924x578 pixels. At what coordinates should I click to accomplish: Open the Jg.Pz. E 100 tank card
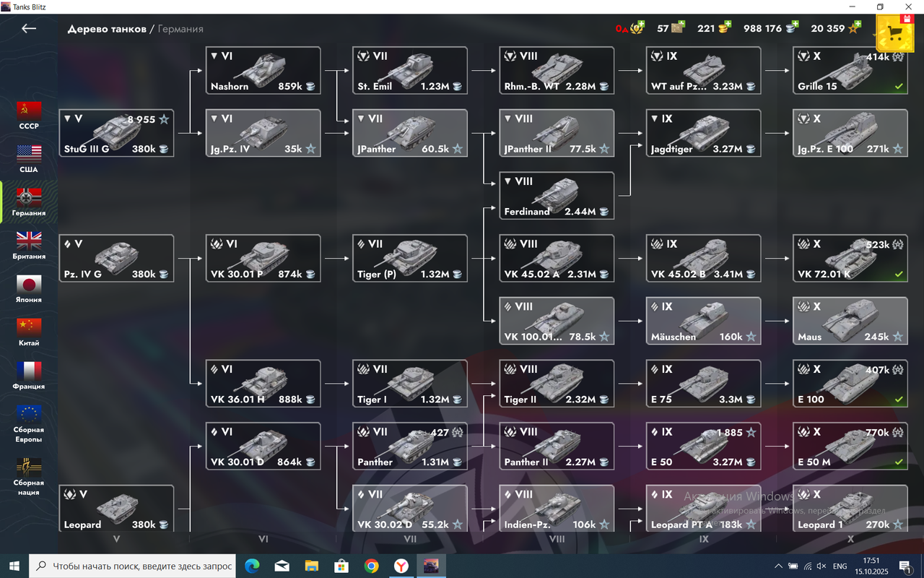point(850,133)
